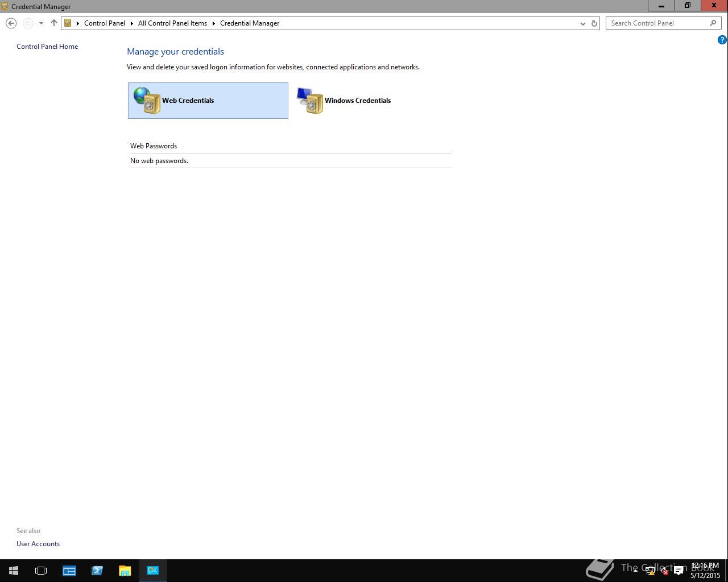Minimize the Credential Manager window

click(661, 6)
